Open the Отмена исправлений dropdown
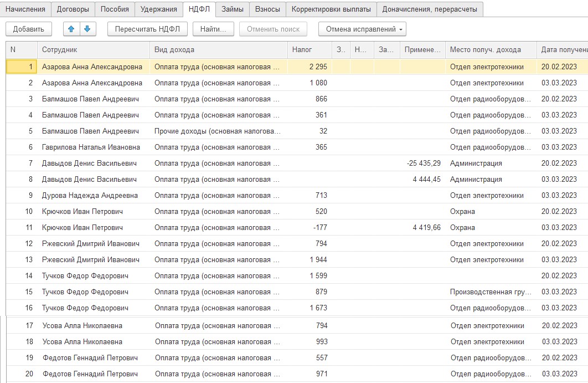This screenshot has height=383, width=588. 362,29
